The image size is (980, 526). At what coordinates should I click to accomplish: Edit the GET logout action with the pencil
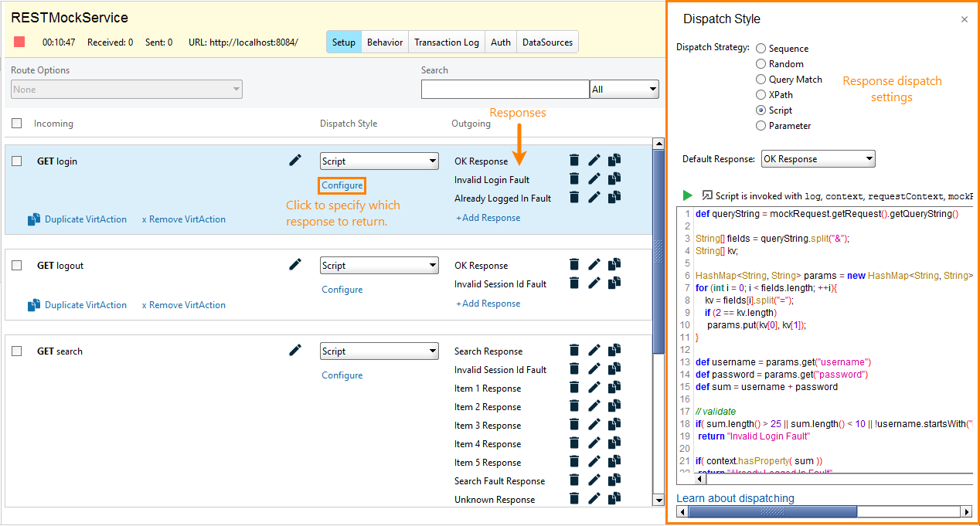pos(295,264)
